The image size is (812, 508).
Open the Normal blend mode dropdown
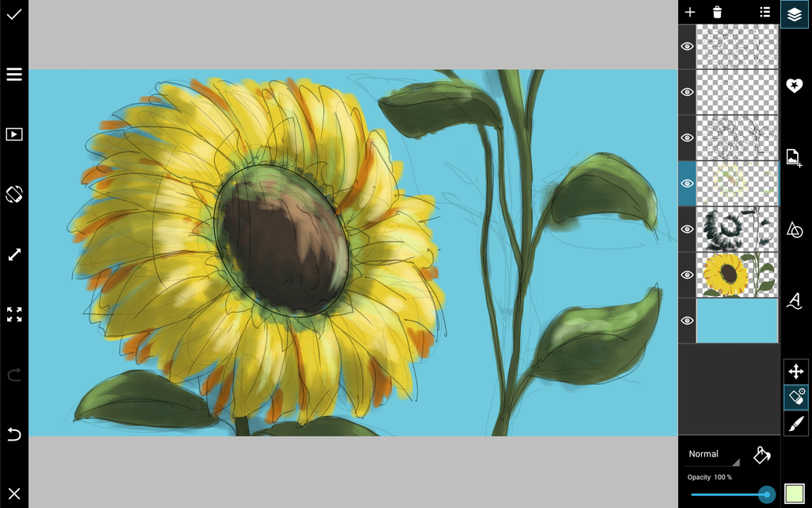pos(713,455)
